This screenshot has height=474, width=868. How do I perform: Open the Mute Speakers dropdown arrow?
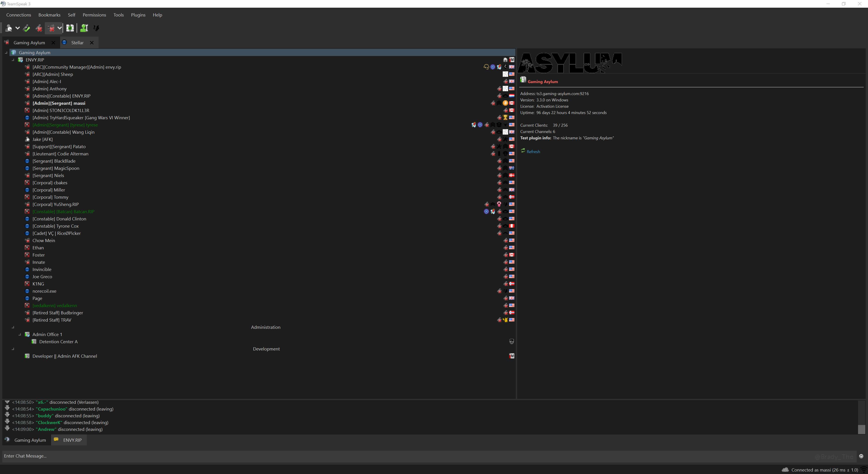pyautogui.click(x=60, y=28)
